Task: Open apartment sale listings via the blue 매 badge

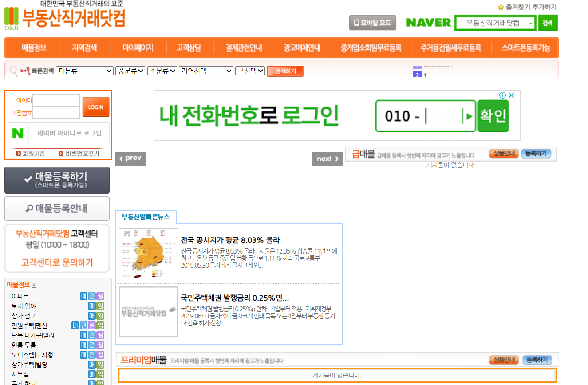Action: click(x=83, y=296)
